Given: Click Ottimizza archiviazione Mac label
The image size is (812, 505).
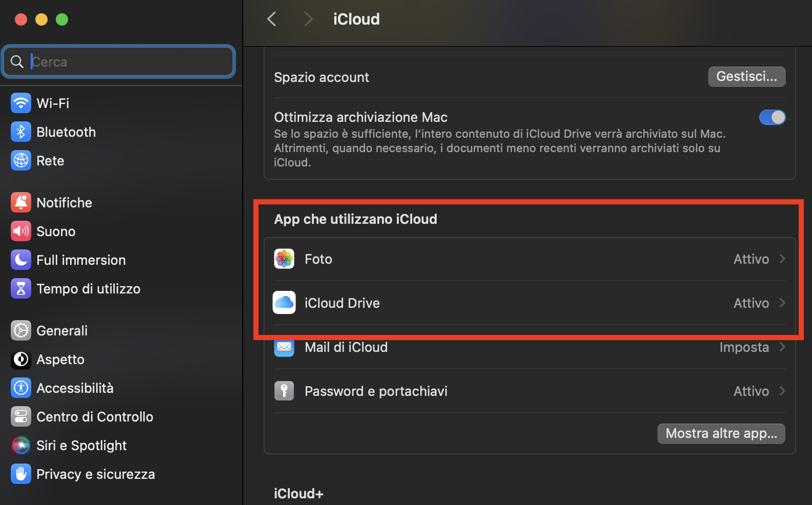Looking at the screenshot, I should (360, 117).
